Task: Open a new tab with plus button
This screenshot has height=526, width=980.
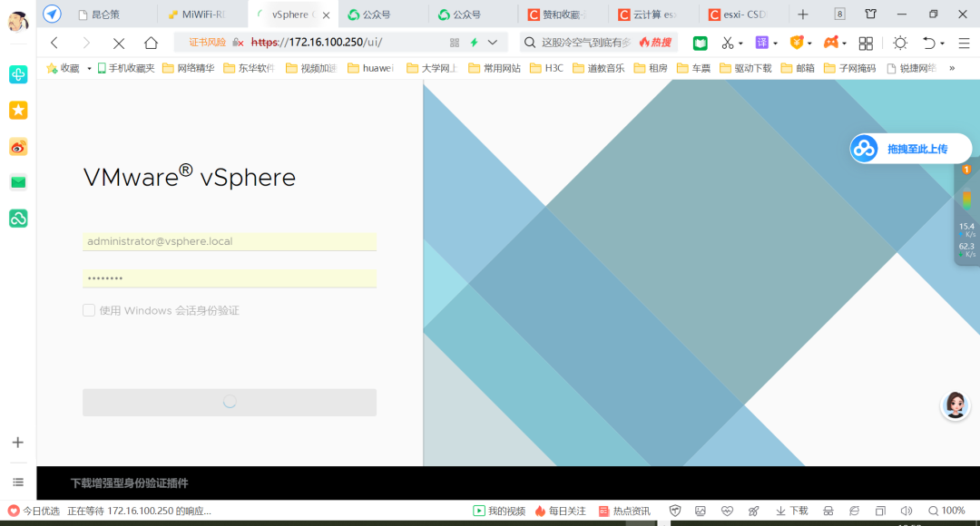Action: (803, 15)
